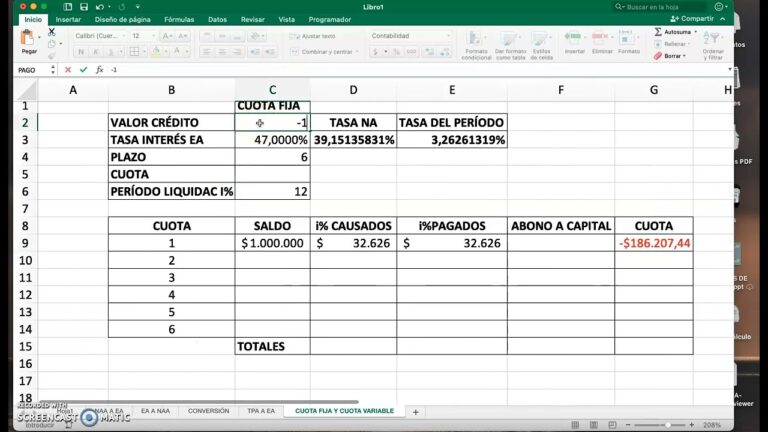The height and width of the screenshot is (432, 768).
Task: Click the workbook file icon beside Save
Action: pyautogui.click(x=68, y=7)
